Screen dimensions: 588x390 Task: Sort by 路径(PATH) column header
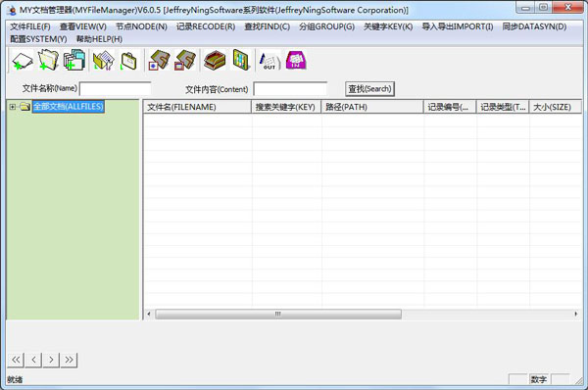(x=372, y=107)
